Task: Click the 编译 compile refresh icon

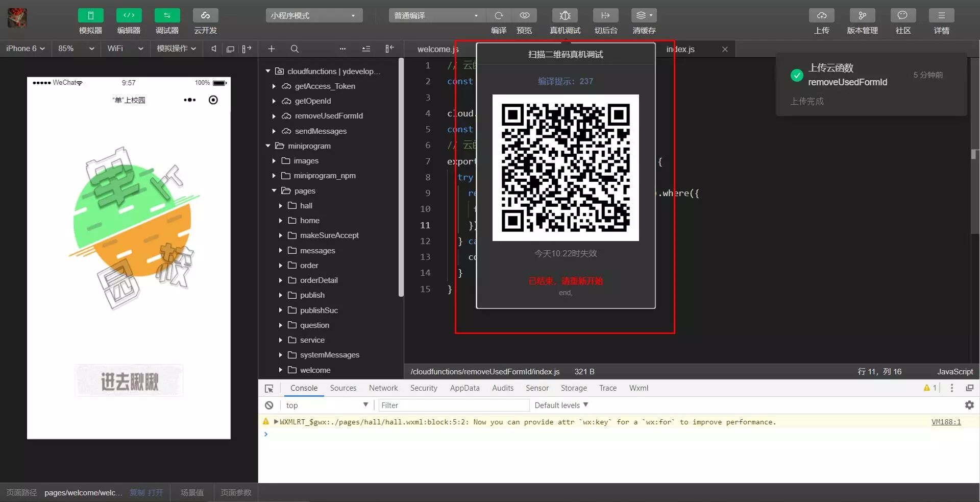Action: (x=499, y=15)
